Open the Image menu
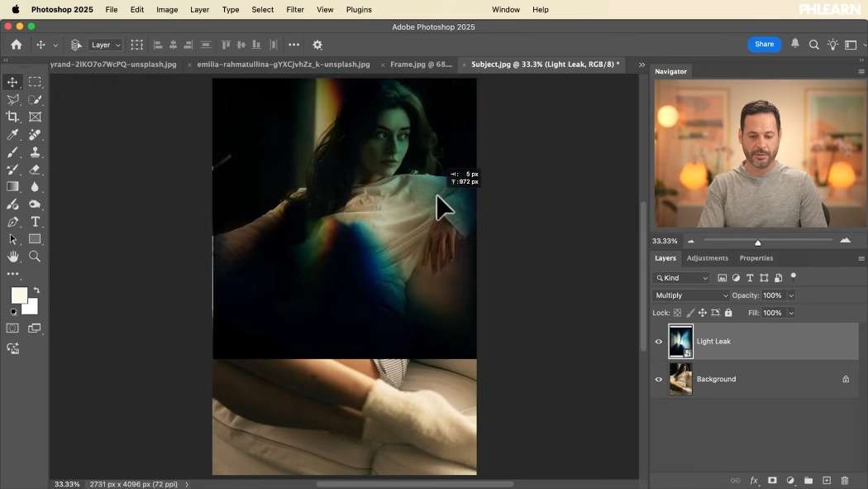Image resolution: width=868 pixels, height=489 pixels. point(167,9)
